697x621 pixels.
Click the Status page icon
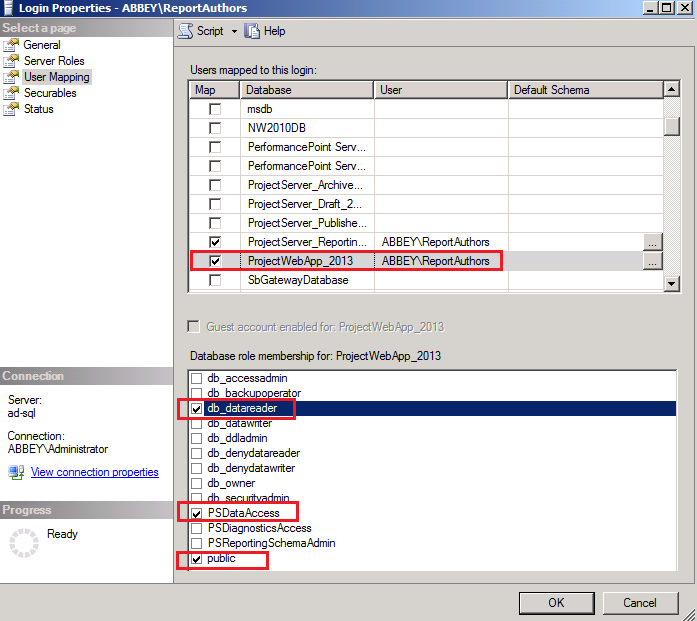point(11,109)
